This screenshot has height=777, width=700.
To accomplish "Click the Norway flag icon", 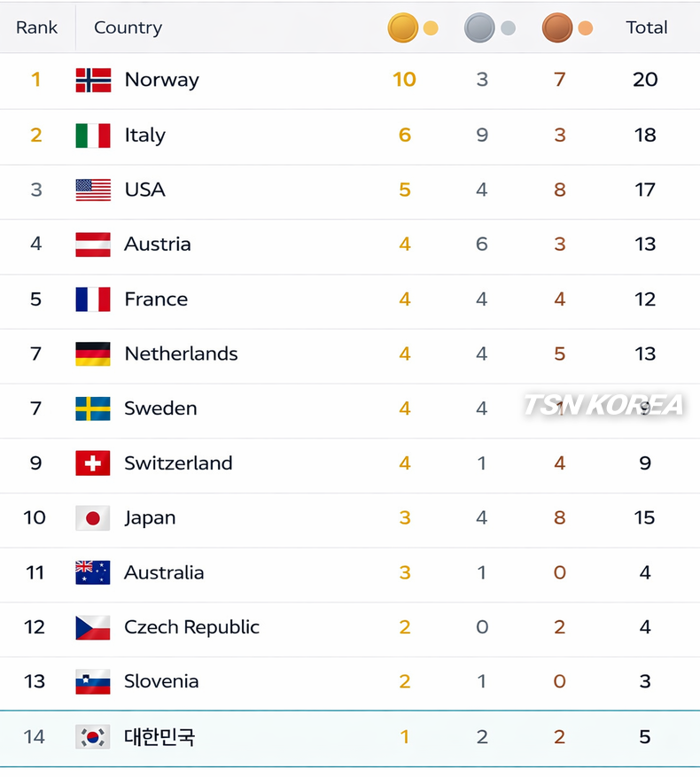I will pyautogui.click(x=93, y=80).
